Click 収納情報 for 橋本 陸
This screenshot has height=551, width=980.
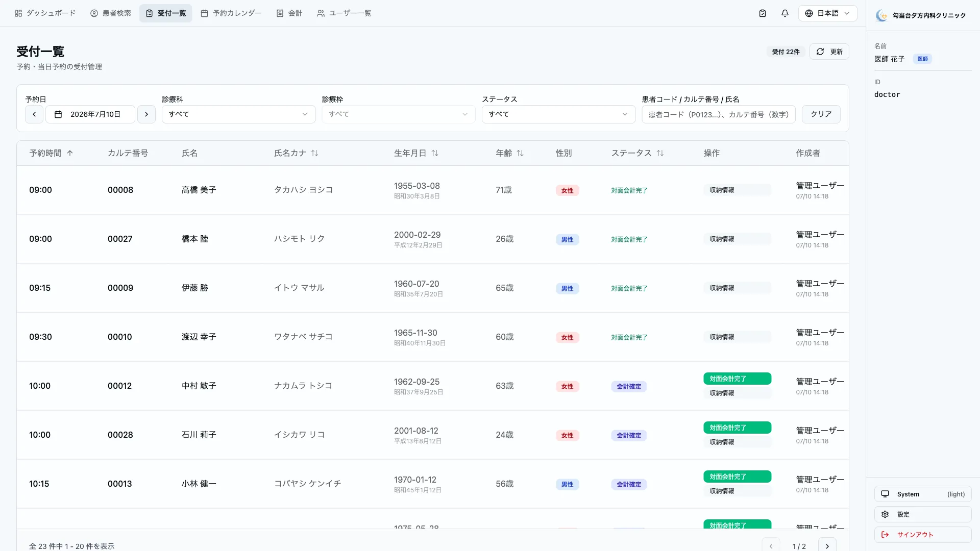737,239
